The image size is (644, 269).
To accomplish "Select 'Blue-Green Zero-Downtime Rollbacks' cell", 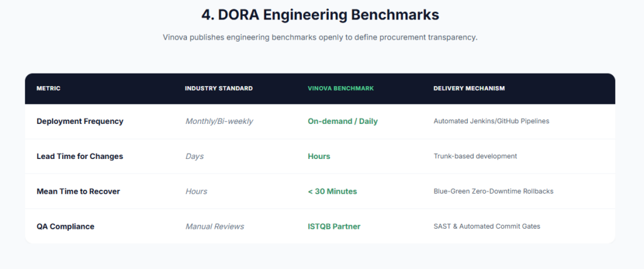I will 493,191.
